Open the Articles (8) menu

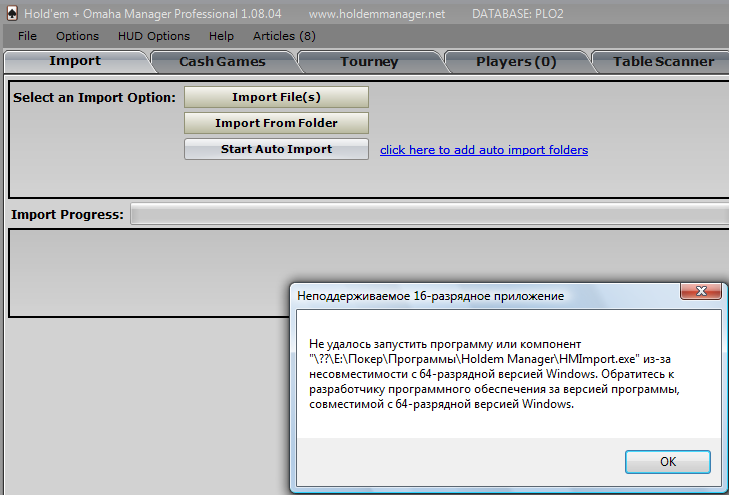click(284, 36)
